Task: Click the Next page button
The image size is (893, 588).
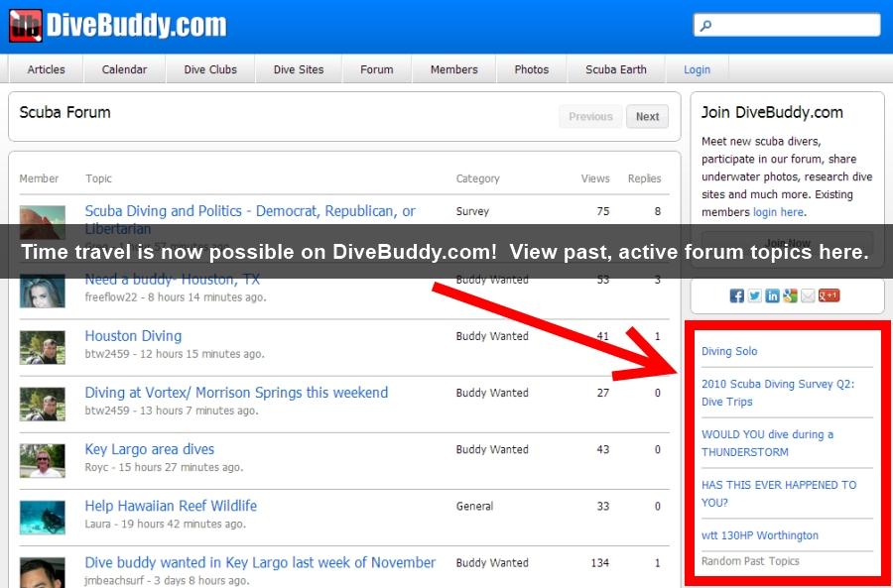Action: 647,117
